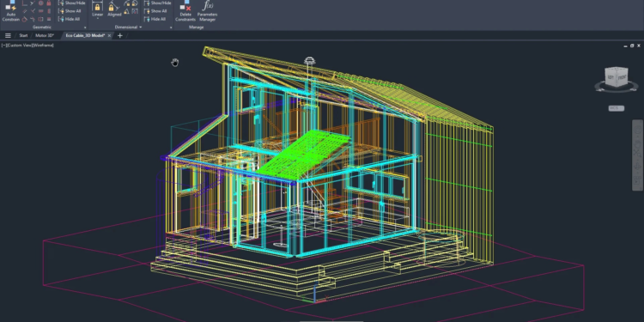
Task: Select the Tangent geometric constraint icon
Action: pyautogui.click(x=25, y=19)
